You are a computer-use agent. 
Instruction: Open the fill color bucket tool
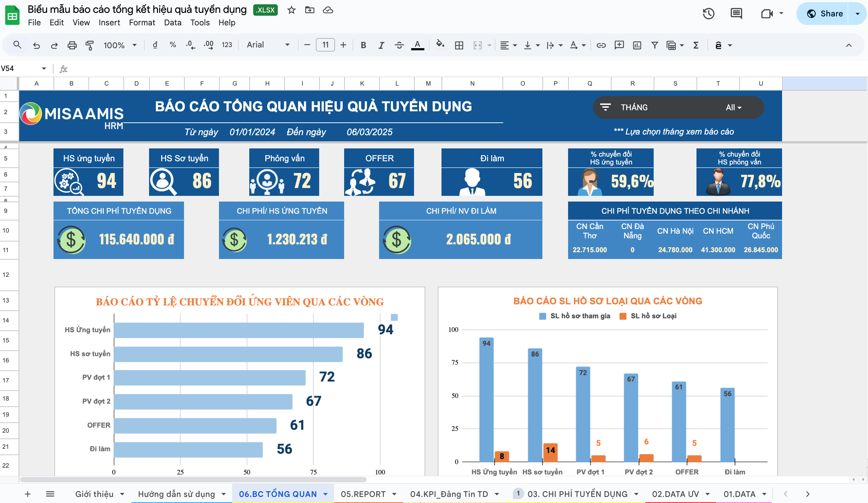click(440, 45)
